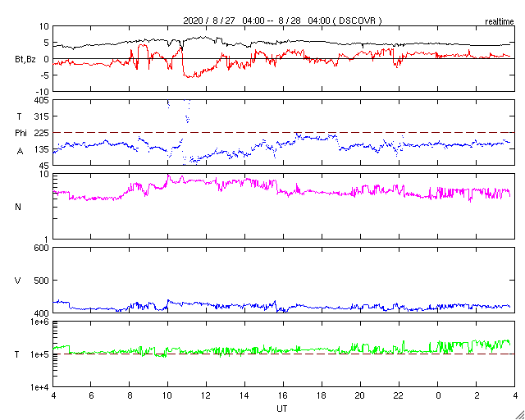This screenshot has width=525, height=420.
Task: Click the '405' axis tick label
Action: pyautogui.click(x=42, y=100)
